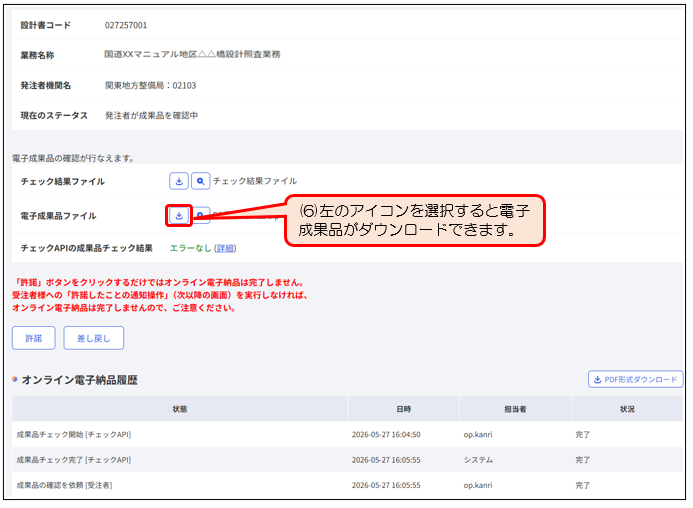Click チェック結果ファイル name beside the icons
The image size is (693, 508).
255,181
